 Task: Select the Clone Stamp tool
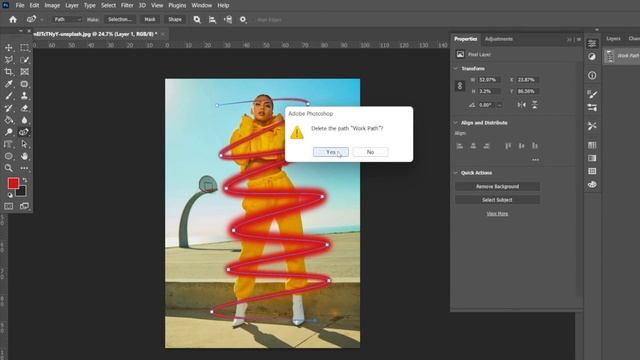pos(24,96)
